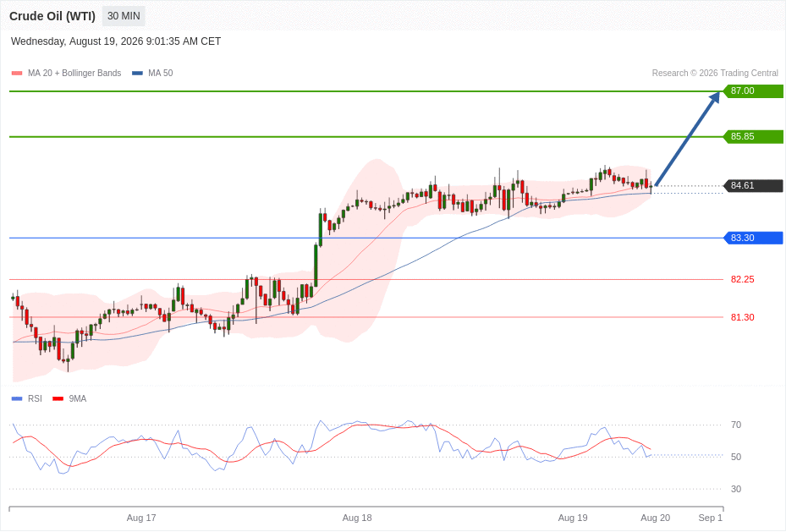
Task: Click the Crude Oil (WTI) title
Action: 52,16
